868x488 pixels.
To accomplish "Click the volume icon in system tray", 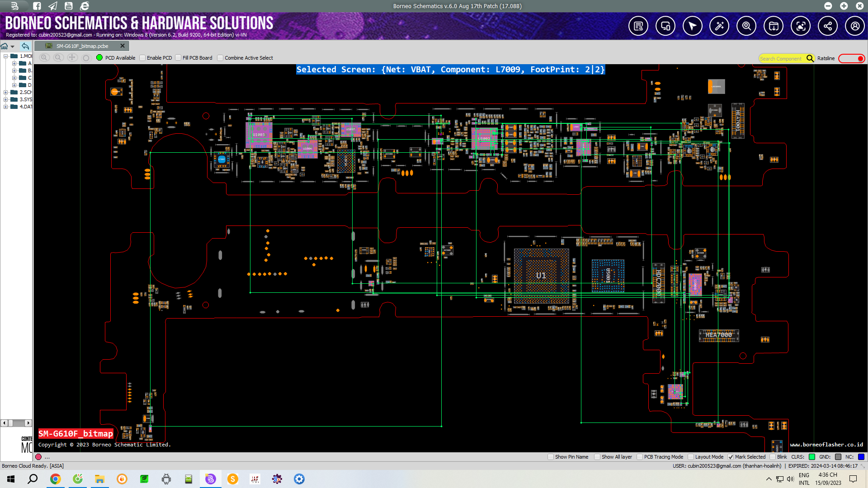I will [790, 479].
